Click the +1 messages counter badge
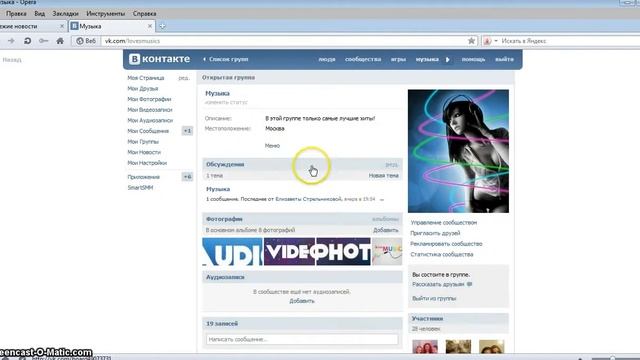640x360 pixels. (187, 131)
